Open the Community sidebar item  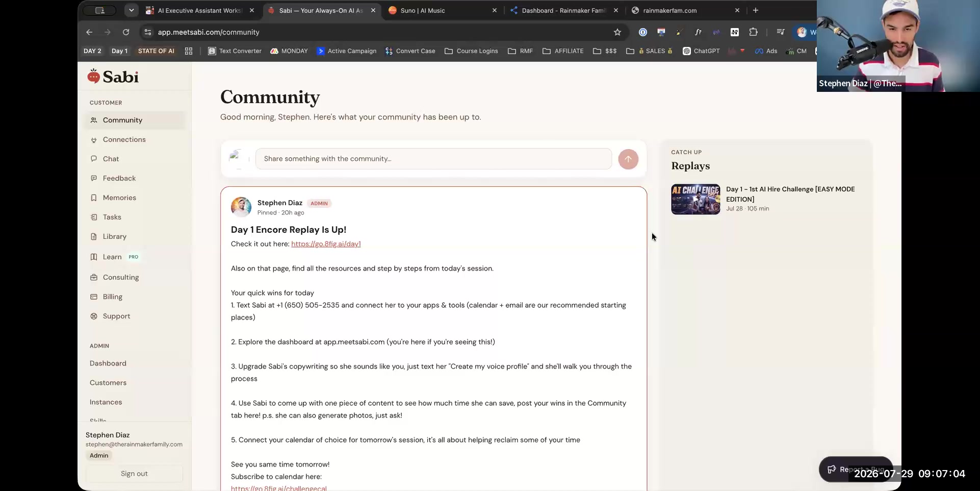click(135, 120)
